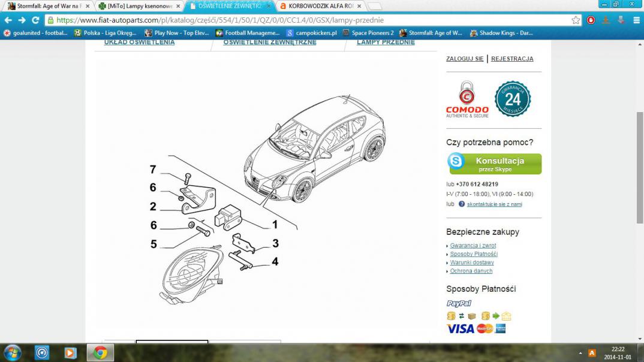Bookmark this page with star icon
This screenshot has height=362, width=644.
click(576, 20)
